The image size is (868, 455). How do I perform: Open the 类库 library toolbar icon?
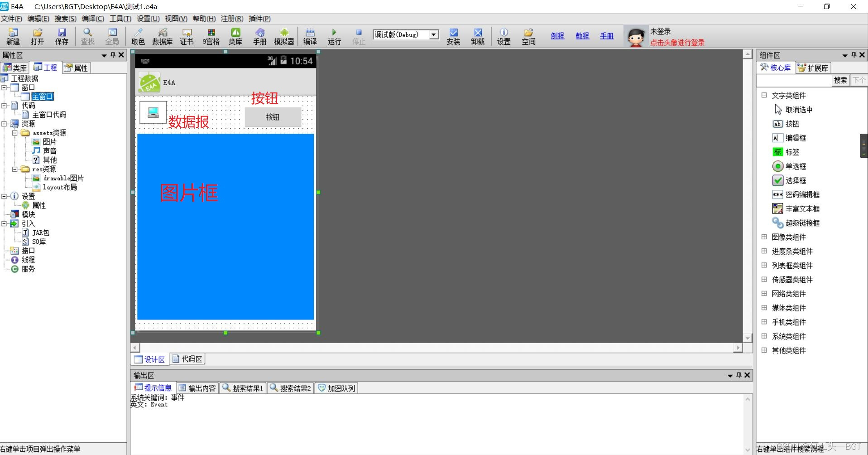[235, 37]
